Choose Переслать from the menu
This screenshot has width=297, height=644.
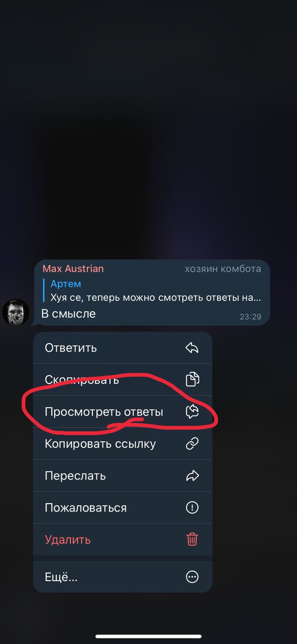point(123,475)
